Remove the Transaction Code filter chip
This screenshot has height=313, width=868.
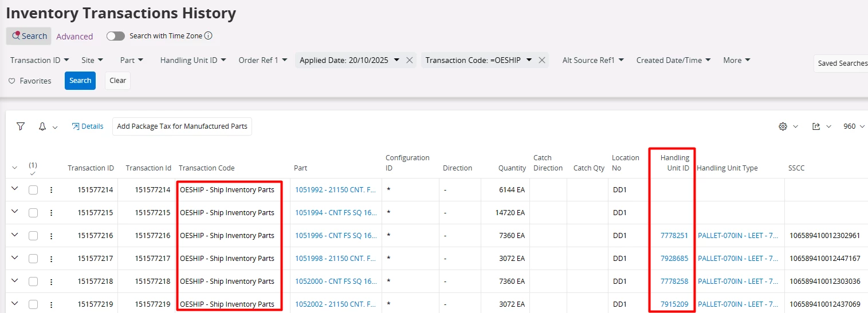541,60
